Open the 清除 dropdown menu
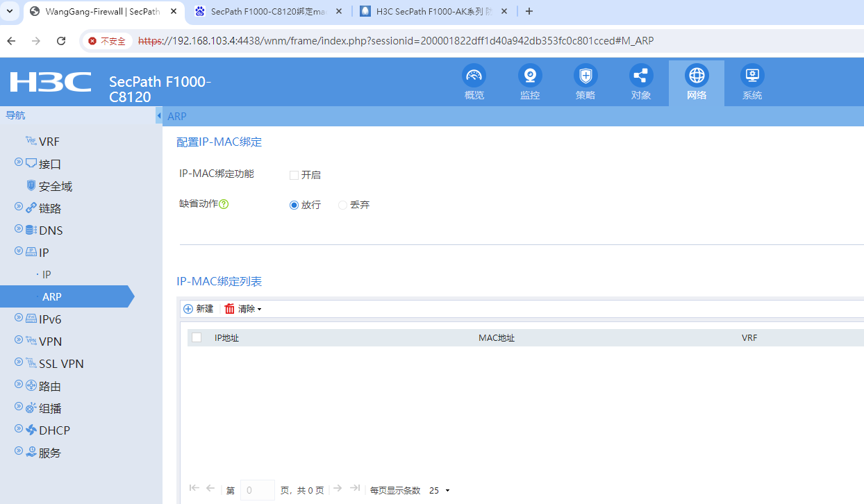This screenshot has height=504, width=864. coord(243,309)
